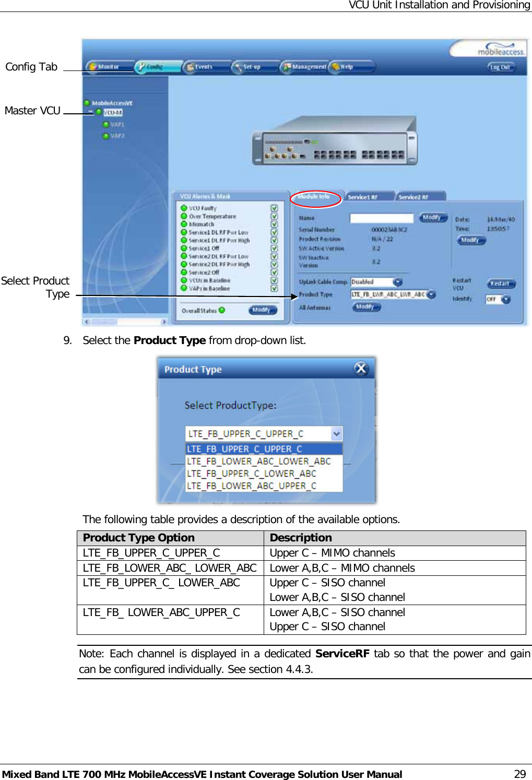The width and height of the screenshot is (532, 780).
Task: Choose LTE_FB_LOWER_ABC_UPPER_C in the drop-down list
Action: [x=264, y=486]
